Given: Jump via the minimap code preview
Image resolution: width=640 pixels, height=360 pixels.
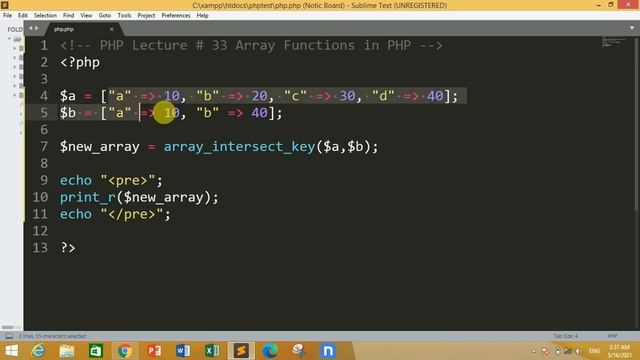Looking at the screenshot, I should 613,42.
